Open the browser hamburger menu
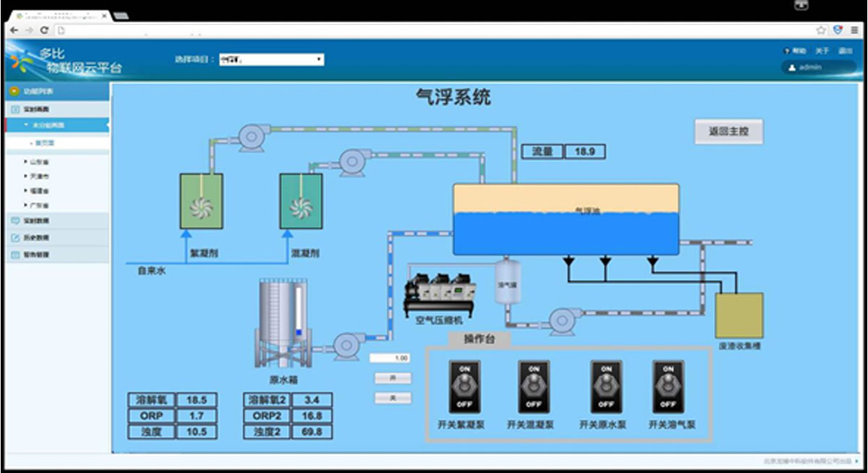The width and height of the screenshot is (868, 473). (x=854, y=30)
